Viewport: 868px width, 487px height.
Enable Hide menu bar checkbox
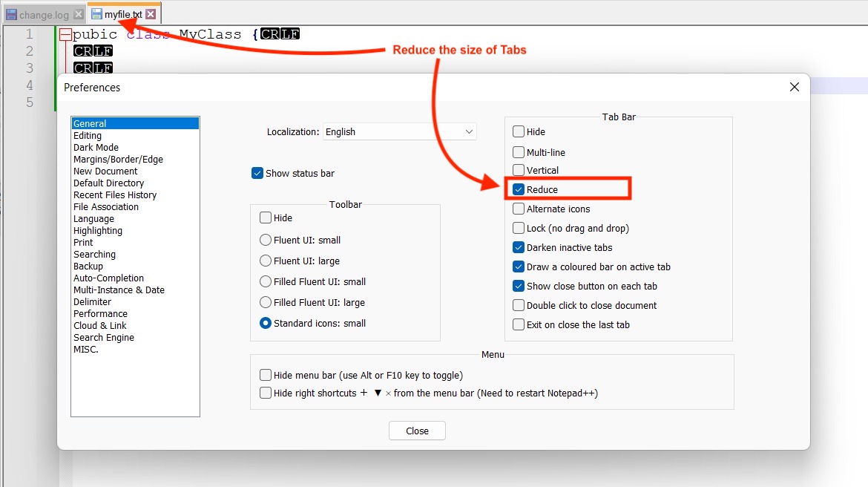tap(266, 376)
